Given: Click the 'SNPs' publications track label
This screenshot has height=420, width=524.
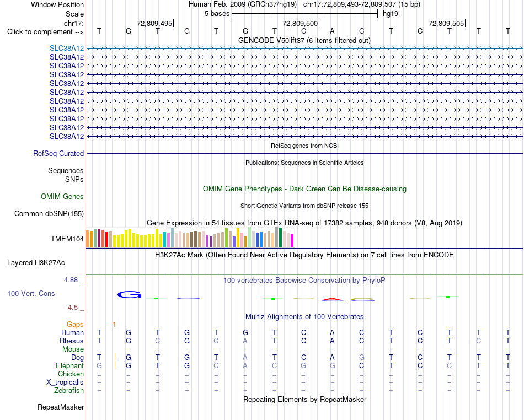Looking at the screenshot, I should [x=74, y=179].
